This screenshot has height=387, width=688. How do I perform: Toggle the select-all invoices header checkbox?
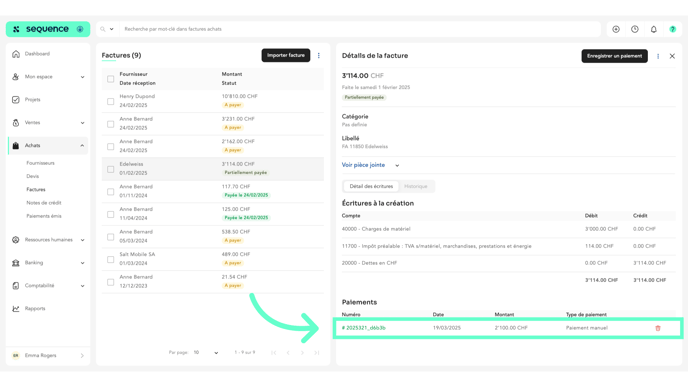pyautogui.click(x=111, y=79)
